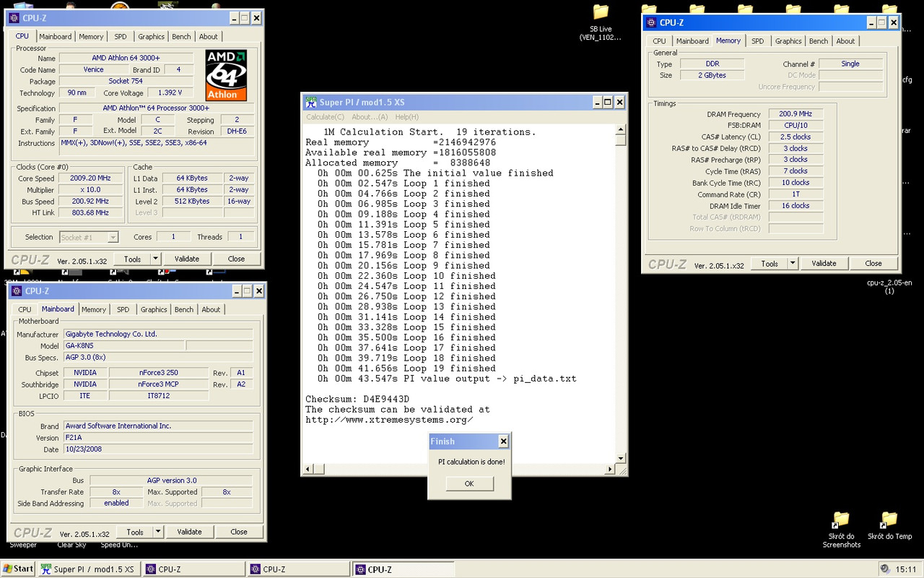Viewport: 924px width, 578px height.
Task: Click title bar icon of CPU-Z CPU window
Action: click(x=14, y=18)
